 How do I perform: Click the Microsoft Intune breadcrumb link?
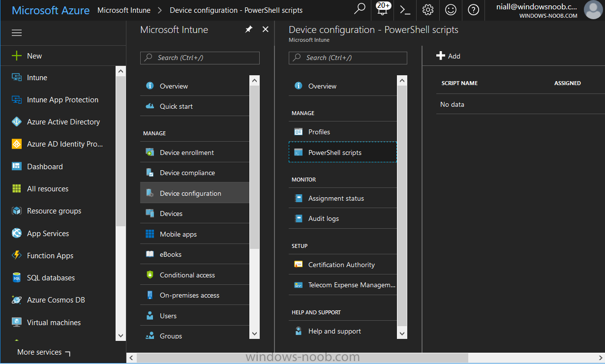[124, 10]
